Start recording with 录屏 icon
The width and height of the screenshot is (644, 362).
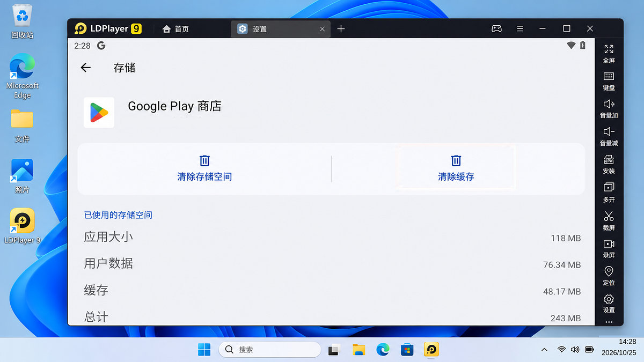click(x=609, y=249)
